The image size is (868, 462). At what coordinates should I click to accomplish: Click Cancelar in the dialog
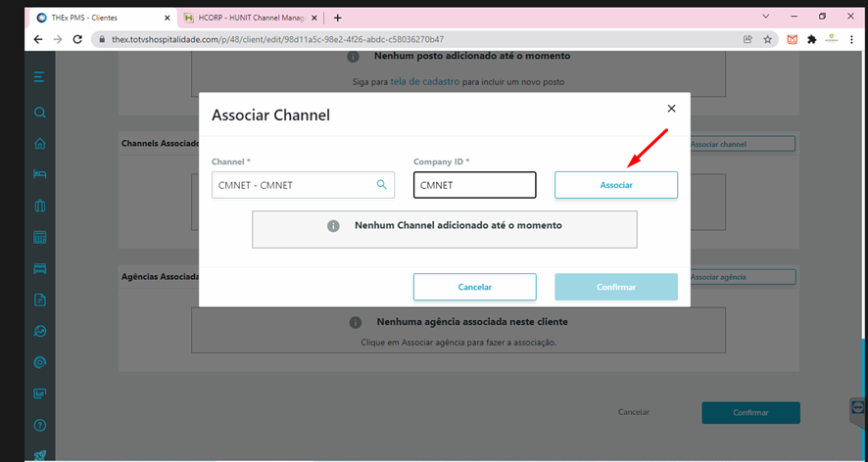click(475, 287)
